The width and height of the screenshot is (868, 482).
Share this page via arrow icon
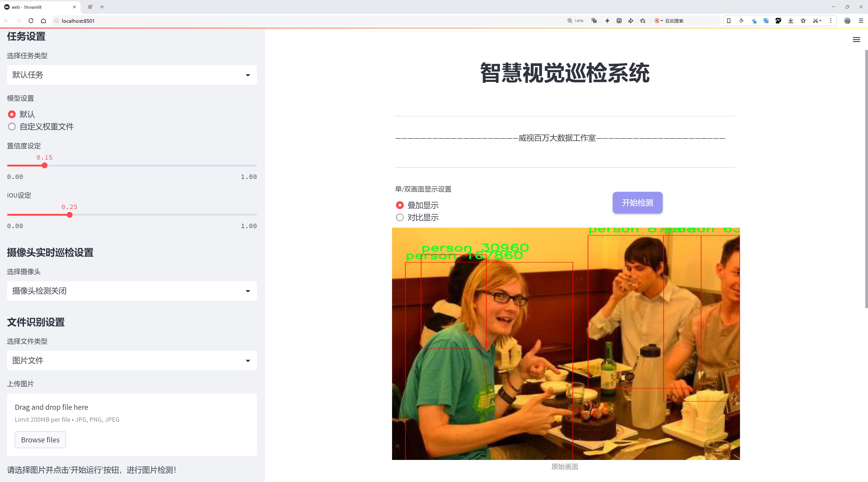tap(631, 21)
